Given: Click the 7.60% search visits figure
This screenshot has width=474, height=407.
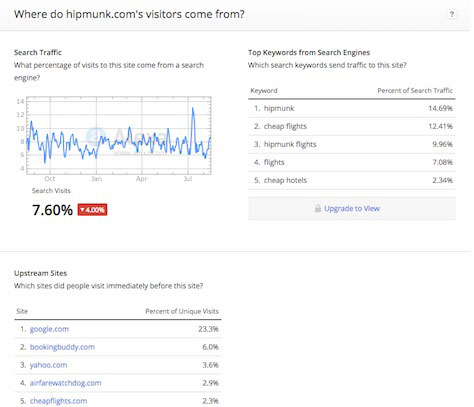Looking at the screenshot, I should pos(52,210).
